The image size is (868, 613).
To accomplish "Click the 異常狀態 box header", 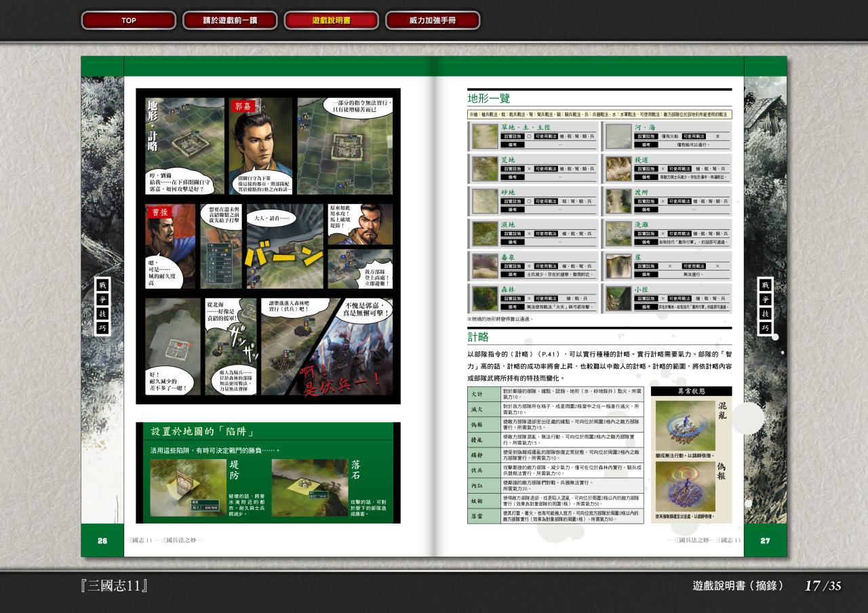I will [691, 391].
